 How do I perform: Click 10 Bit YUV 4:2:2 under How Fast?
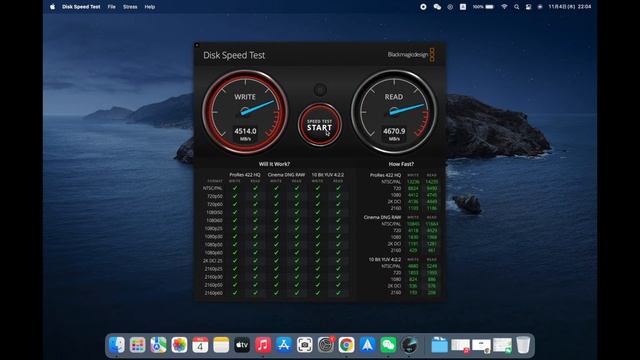pos(385,259)
